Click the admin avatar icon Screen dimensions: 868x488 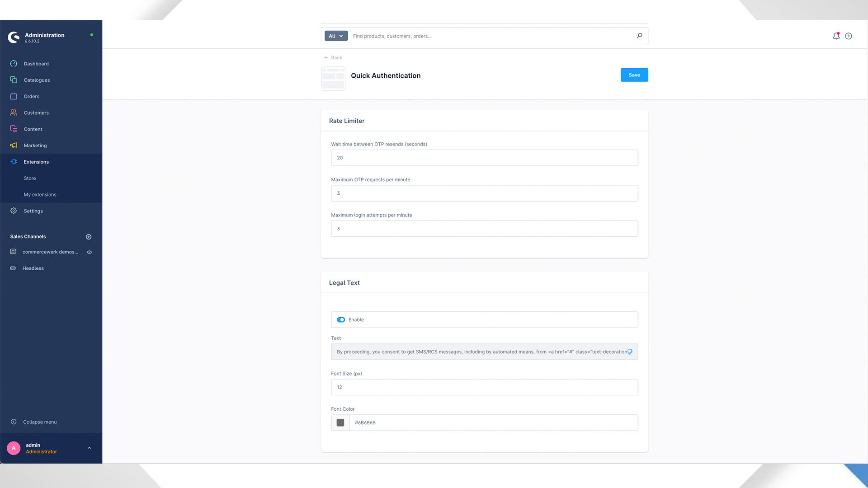point(14,448)
